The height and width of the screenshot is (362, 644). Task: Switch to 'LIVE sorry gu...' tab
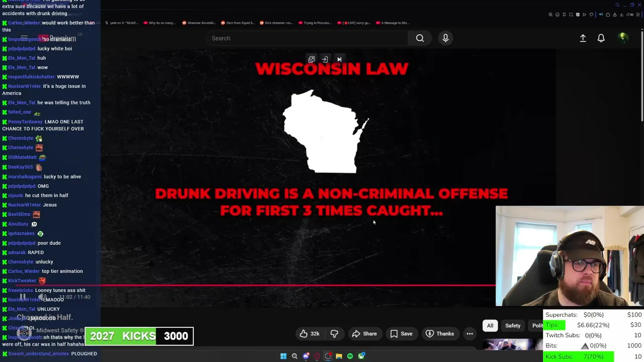[x=354, y=23]
